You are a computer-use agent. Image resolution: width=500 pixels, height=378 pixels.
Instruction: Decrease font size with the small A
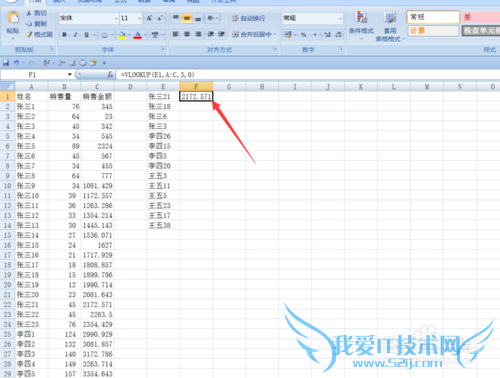point(160,18)
